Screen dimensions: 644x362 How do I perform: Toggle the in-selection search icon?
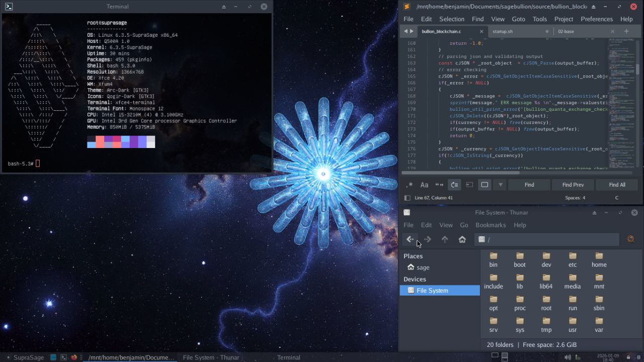pyautogui.click(x=469, y=185)
